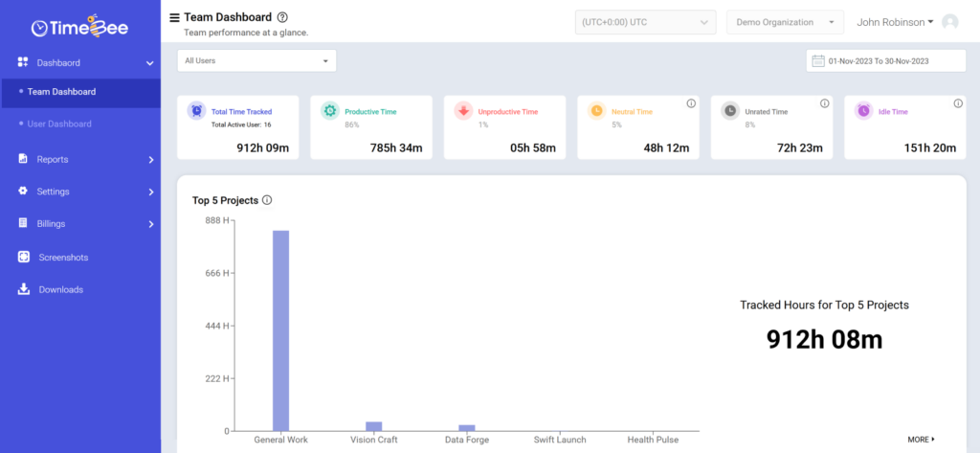
Task: Click the Idle Time card label
Action: click(893, 112)
